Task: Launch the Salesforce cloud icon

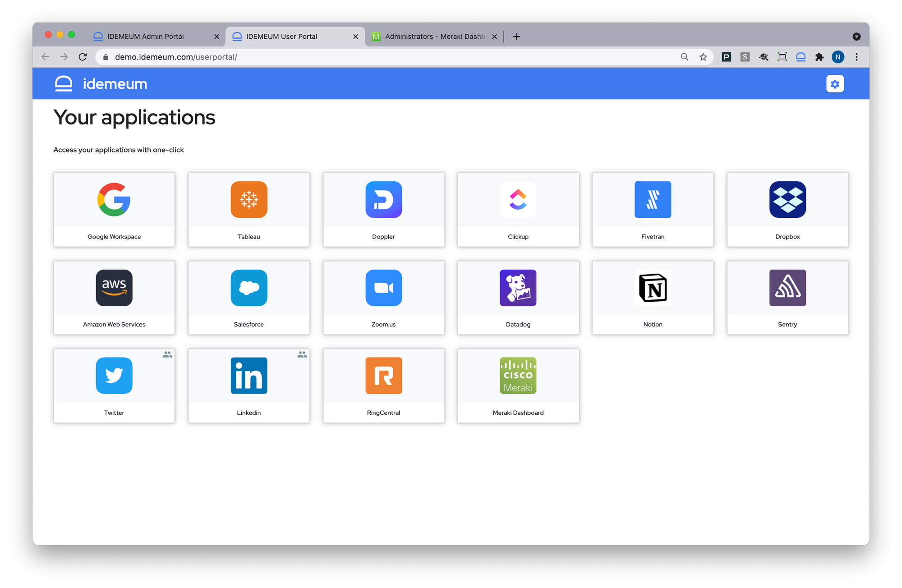Action: click(249, 288)
